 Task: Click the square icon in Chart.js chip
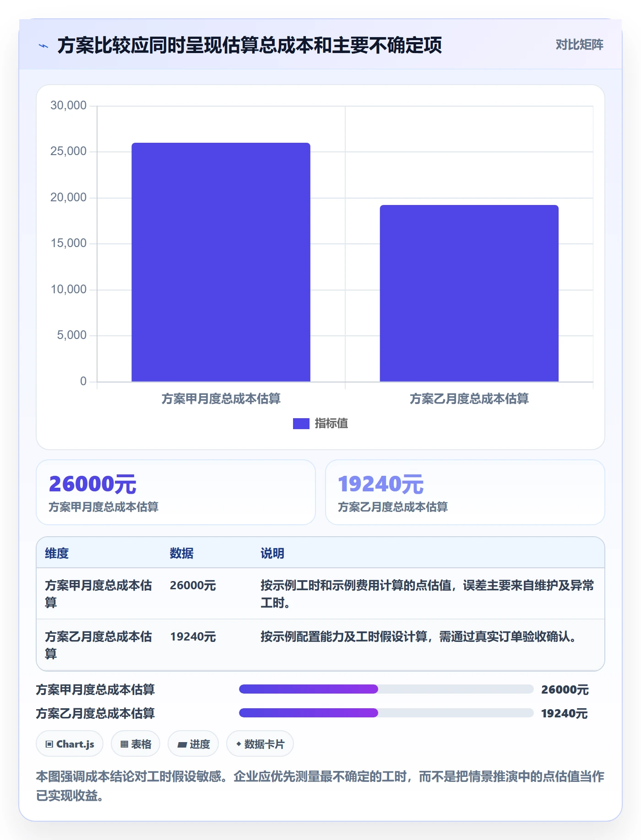coord(49,744)
